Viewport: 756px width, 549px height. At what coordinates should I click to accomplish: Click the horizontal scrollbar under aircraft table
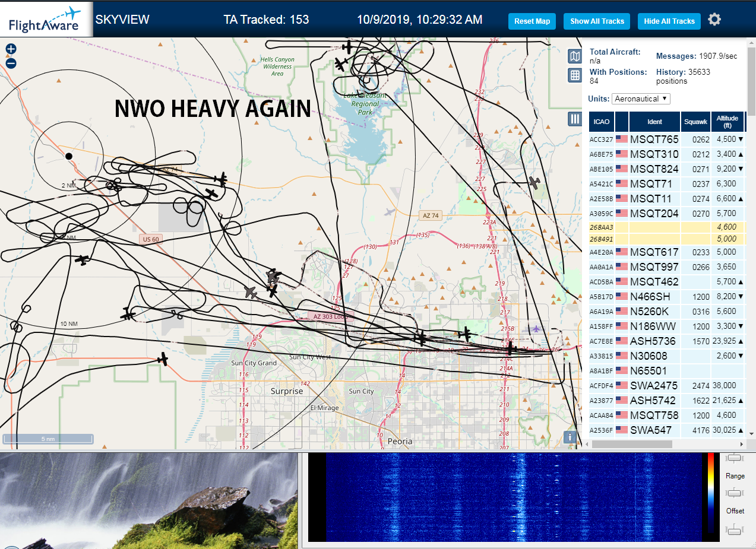pos(632,444)
